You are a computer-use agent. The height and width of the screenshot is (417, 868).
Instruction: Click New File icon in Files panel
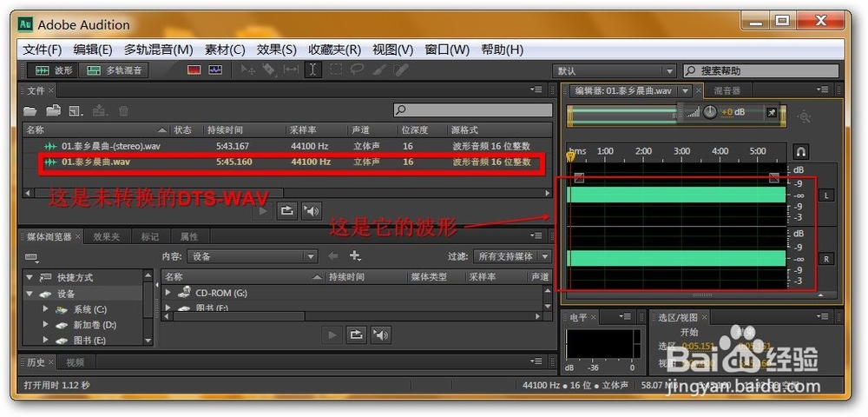76,110
